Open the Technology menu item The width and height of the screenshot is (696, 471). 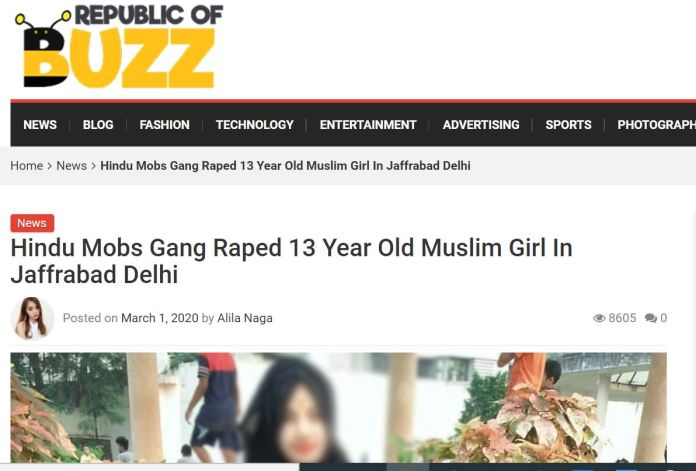[x=255, y=125]
